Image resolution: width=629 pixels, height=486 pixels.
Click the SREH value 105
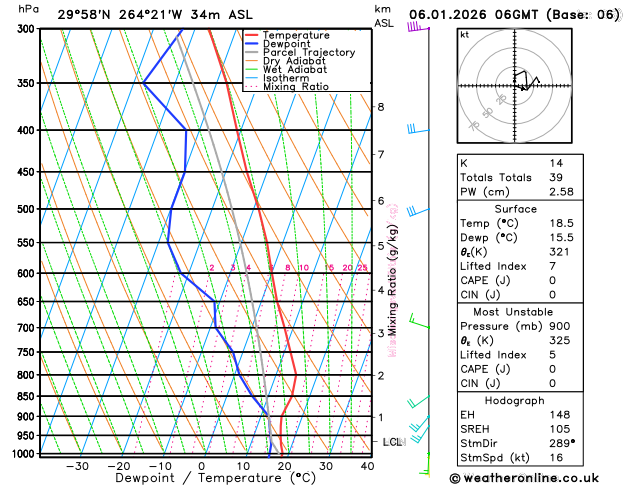coord(560,429)
